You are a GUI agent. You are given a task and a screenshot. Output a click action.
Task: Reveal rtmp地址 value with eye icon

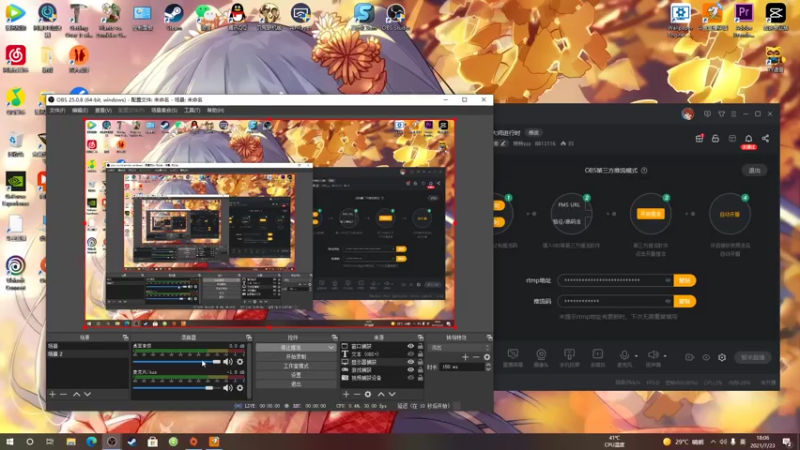(667, 280)
